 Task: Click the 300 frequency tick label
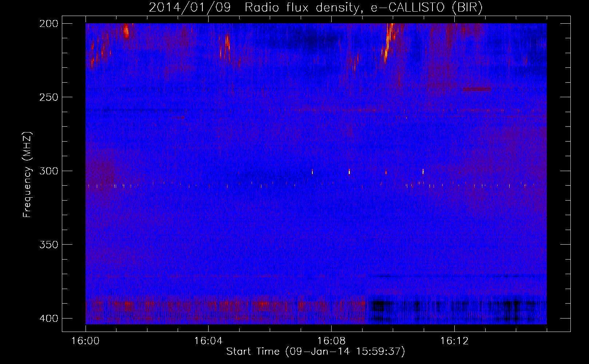pos(48,171)
